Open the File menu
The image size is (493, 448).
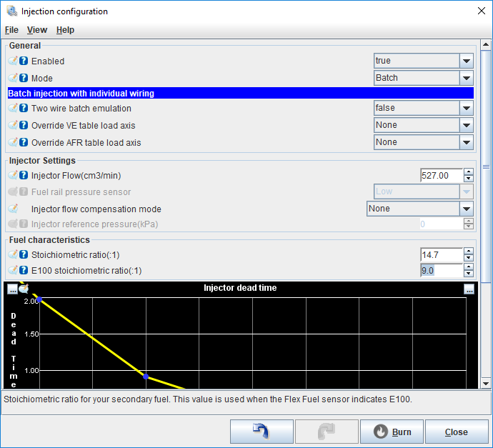[11, 30]
